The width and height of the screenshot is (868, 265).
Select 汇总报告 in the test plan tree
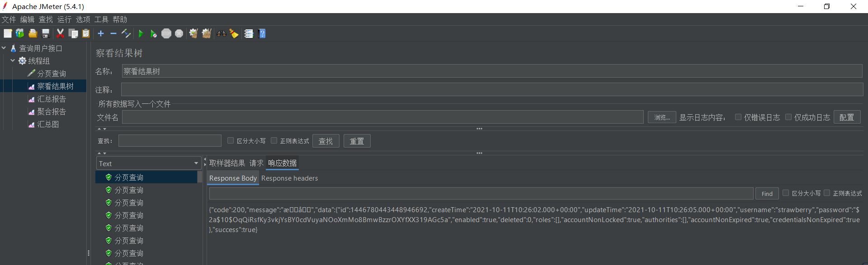point(52,98)
